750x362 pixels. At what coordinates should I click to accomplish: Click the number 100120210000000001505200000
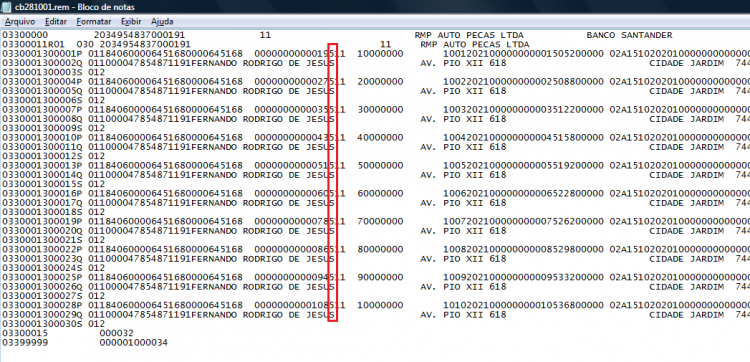click(524, 54)
